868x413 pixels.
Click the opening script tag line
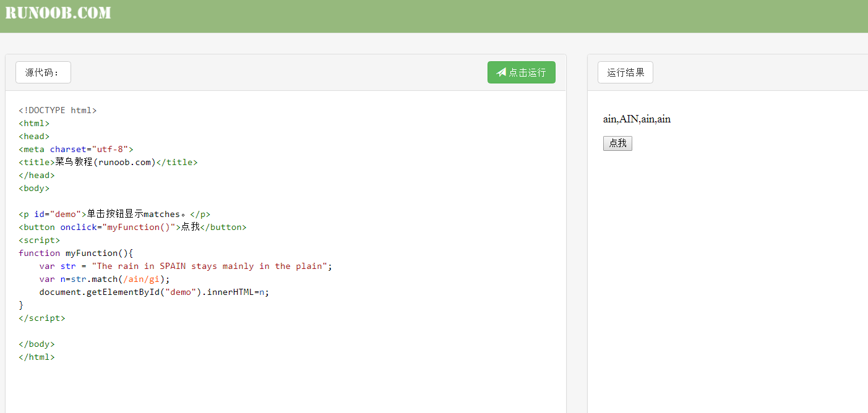click(x=40, y=240)
